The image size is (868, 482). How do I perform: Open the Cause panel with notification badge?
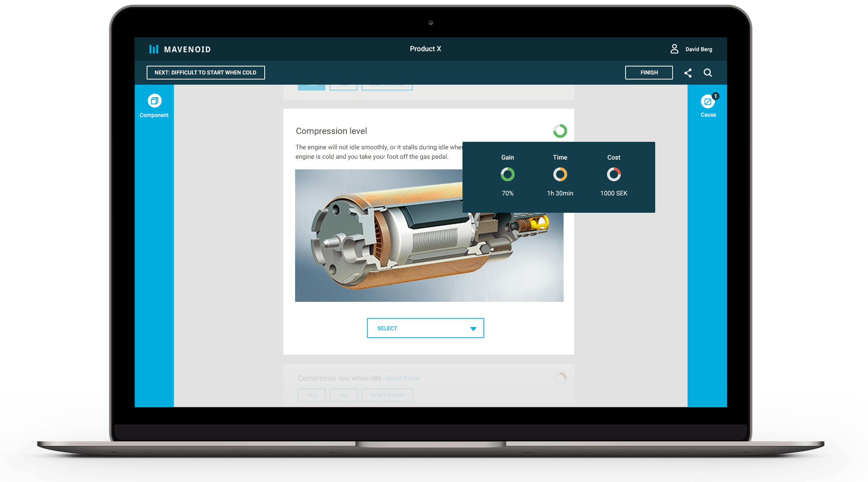[x=708, y=101]
